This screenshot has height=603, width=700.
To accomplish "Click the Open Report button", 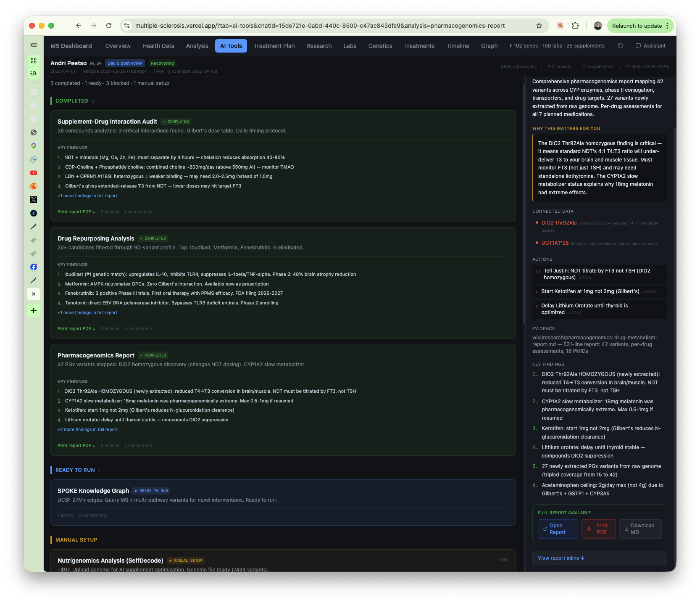I will tap(558, 529).
